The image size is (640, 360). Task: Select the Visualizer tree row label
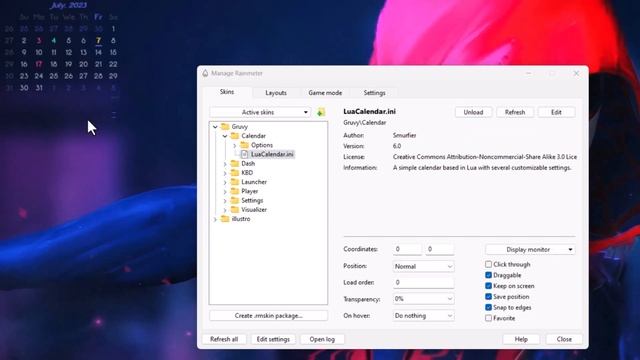point(254,210)
